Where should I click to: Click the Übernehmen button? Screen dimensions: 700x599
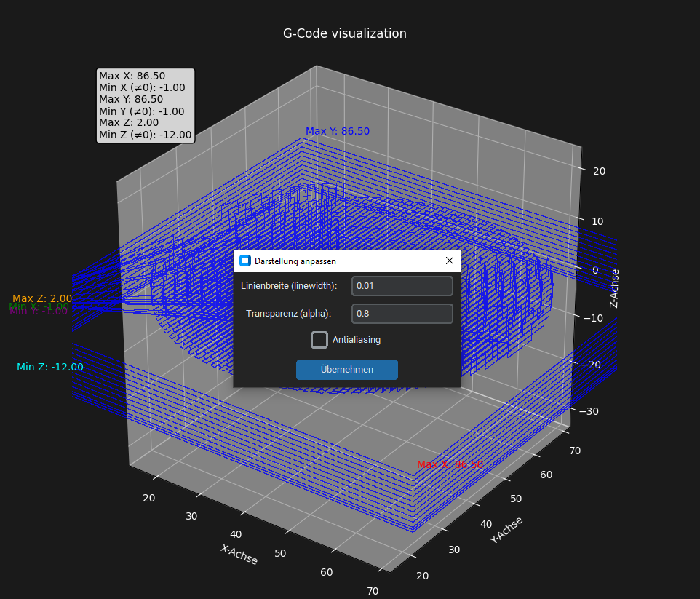coord(347,369)
